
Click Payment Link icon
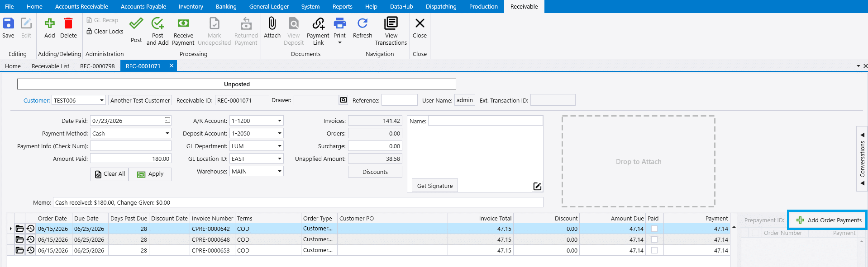click(x=318, y=23)
